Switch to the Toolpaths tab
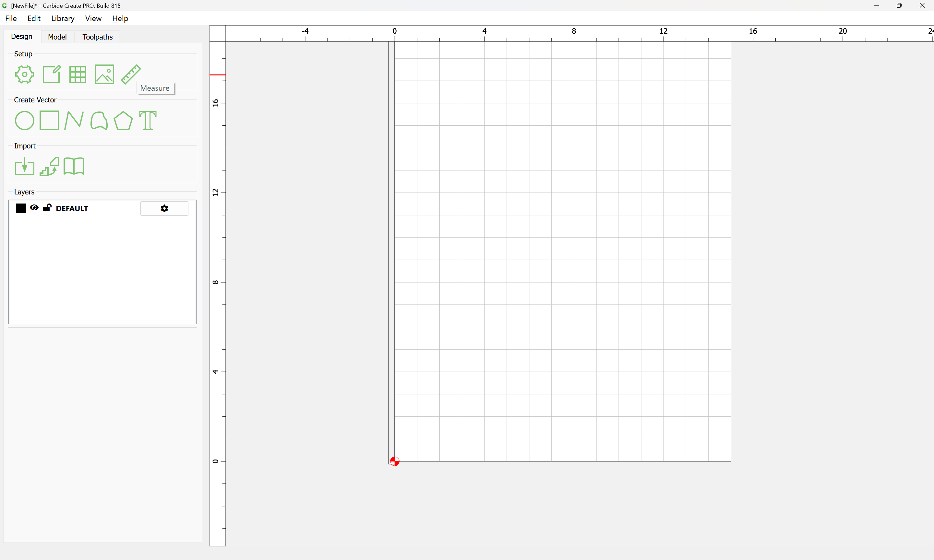The image size is (934, 560). 97,37
